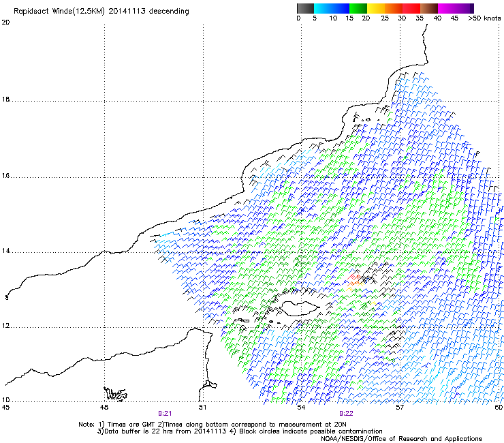Screen dimensions: 504x443
Task: Click the yellow 20-25 knots legend swatch
Action: [376, 8]
